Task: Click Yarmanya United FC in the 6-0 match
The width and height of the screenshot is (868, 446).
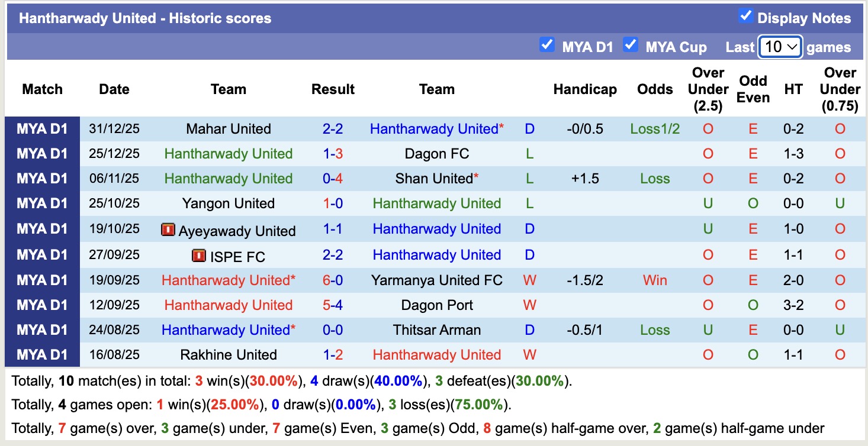Action: (x=436, y=280)
